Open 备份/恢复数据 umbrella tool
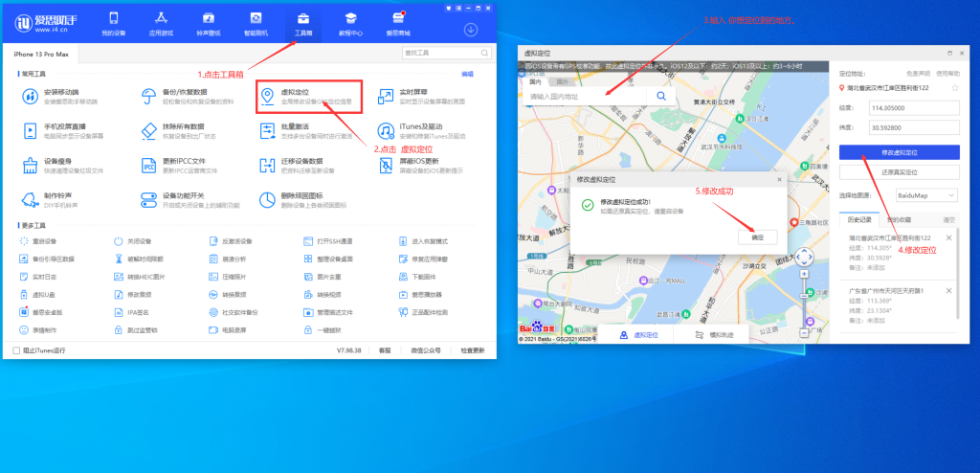This screenshot has width=980, height=473. click(149, 97)
